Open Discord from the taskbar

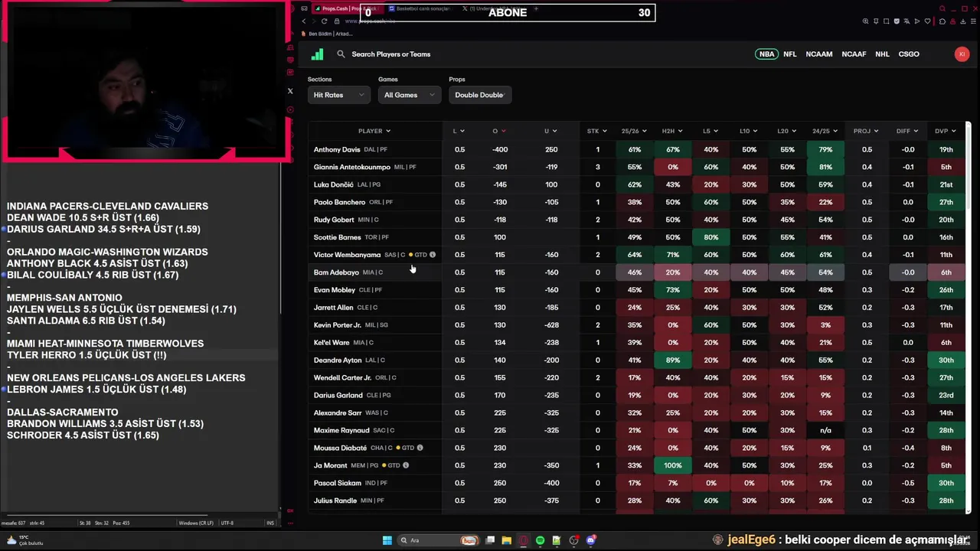[591, 540]
